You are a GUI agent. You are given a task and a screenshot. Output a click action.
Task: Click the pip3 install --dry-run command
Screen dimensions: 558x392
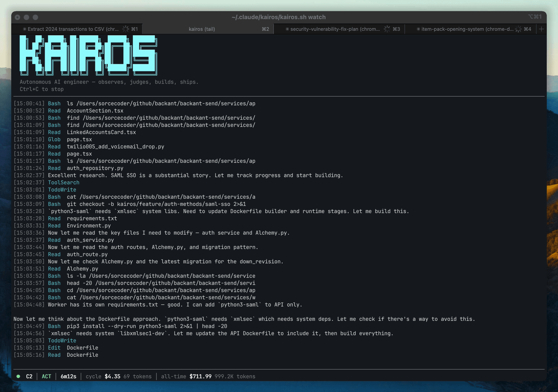[x=147, y=326]
